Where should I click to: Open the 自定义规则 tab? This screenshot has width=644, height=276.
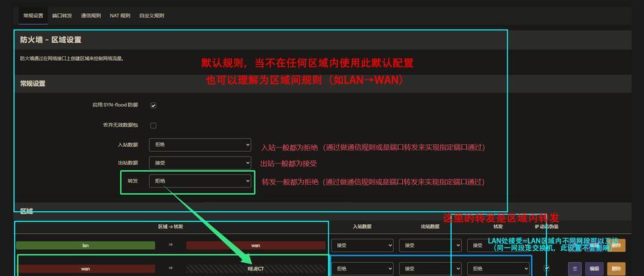coord(151,16)
